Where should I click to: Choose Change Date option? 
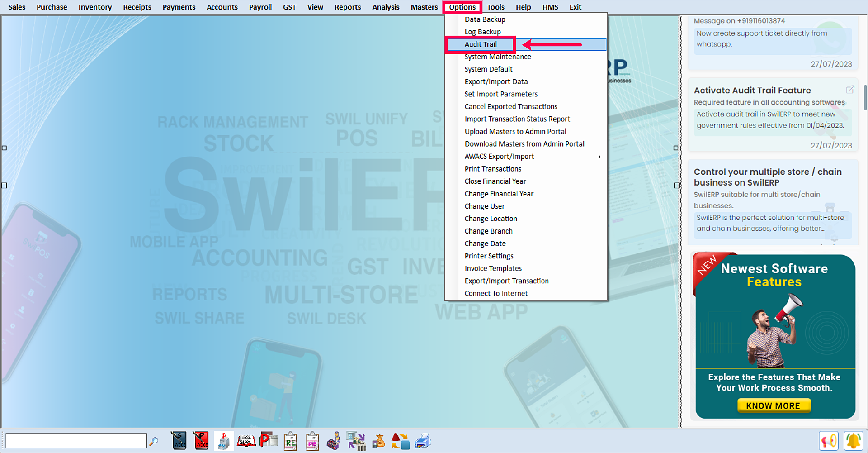[x=526, y=243]
